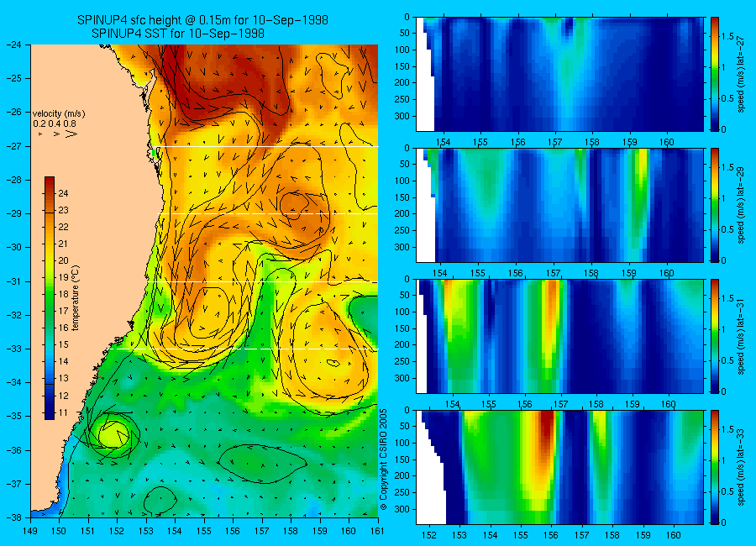Viewport: 756px width, 546px height.
Task: Click the '149' longitude tick below the SST map
Action: pyautogui.click(x=31, y=531)
